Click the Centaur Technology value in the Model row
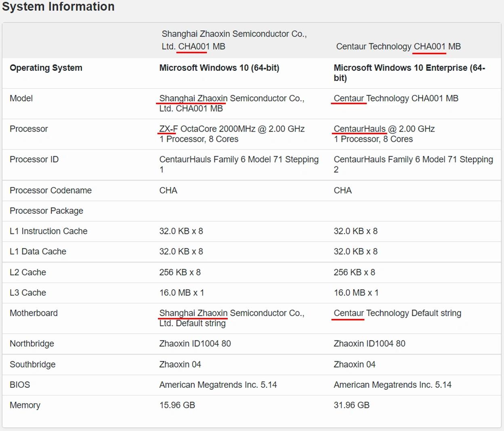Viewport: 504px width, 431px height. (x=396, y=98)
